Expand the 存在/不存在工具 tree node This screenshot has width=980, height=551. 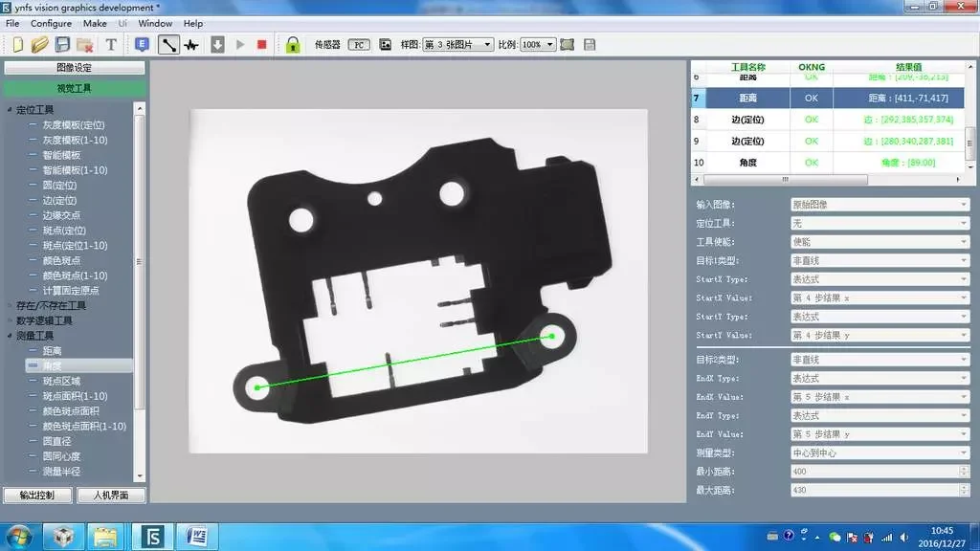click(x=10, y=306)
